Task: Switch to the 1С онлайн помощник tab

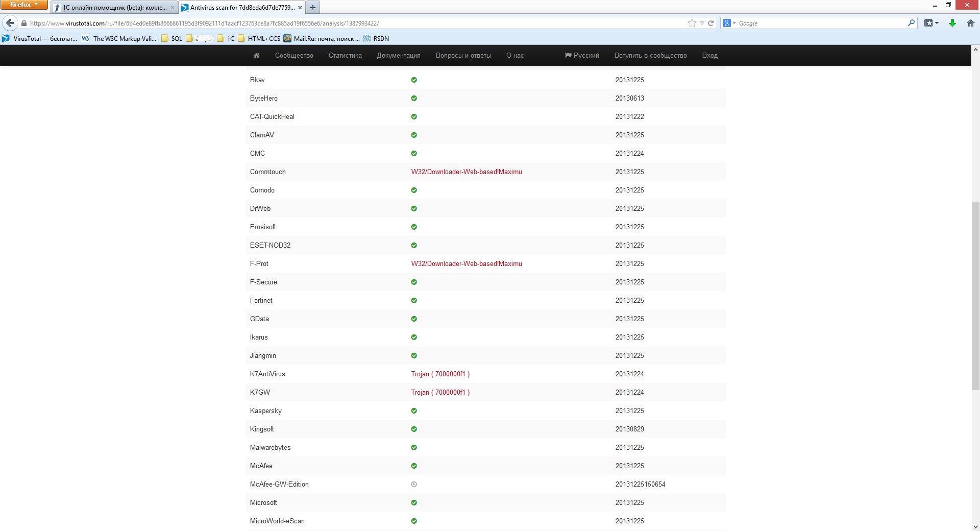Action: [114, 7]
